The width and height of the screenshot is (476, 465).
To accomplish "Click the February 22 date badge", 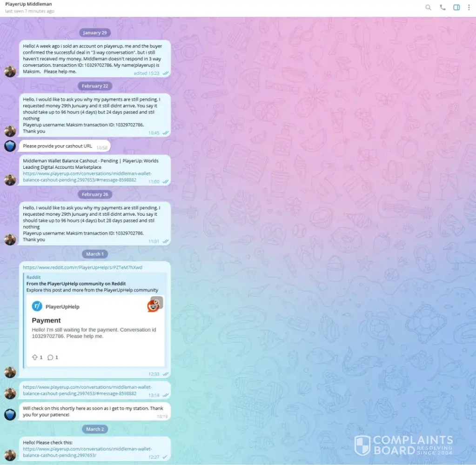I will pyautogui.click(x=95, y=86).
